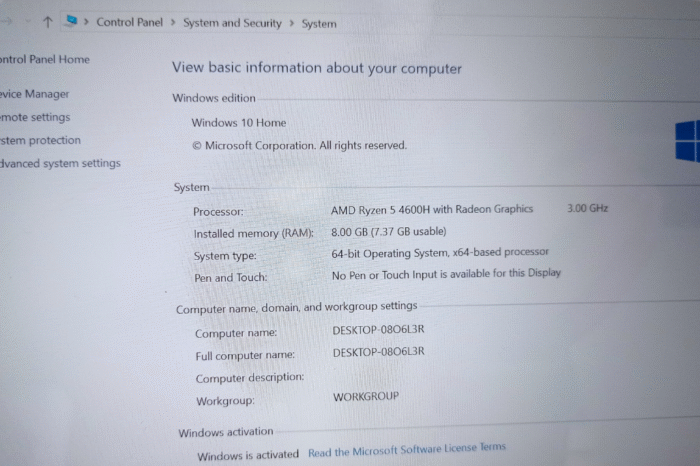Click the Up arrow navigation button
Viewport: 700px width, 466px height.
click(48, 21)
